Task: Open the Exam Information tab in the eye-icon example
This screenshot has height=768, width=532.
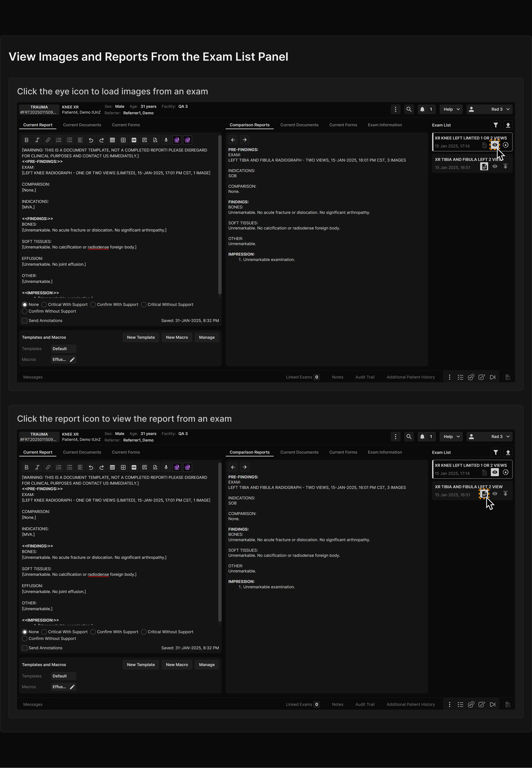Action: click(x=385, y=125)
